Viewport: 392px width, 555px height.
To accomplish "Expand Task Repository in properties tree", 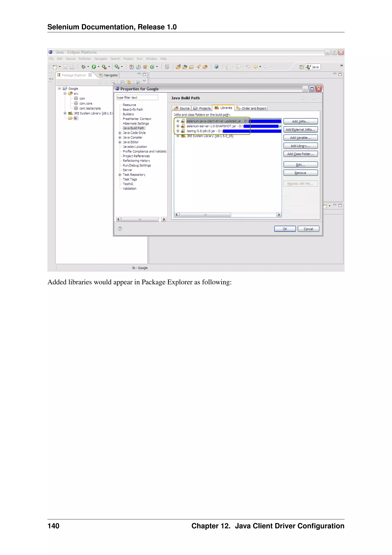I will point(120,175).
